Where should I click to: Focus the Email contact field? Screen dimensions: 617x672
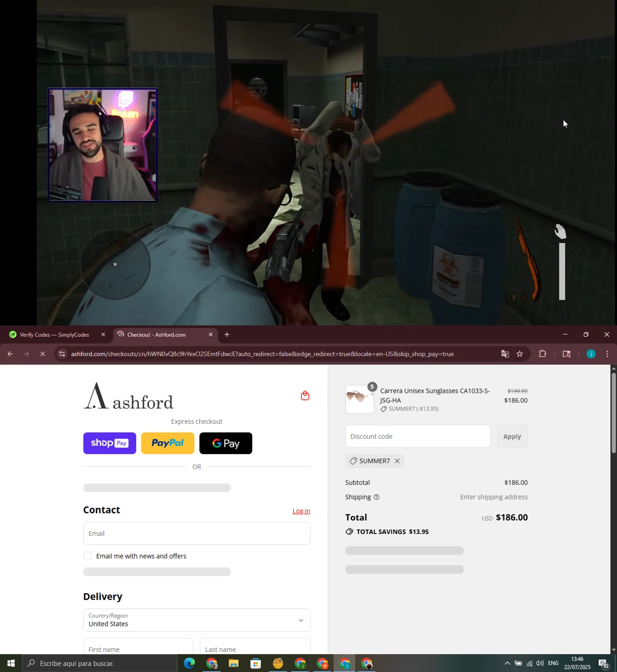tap(197, 534)
